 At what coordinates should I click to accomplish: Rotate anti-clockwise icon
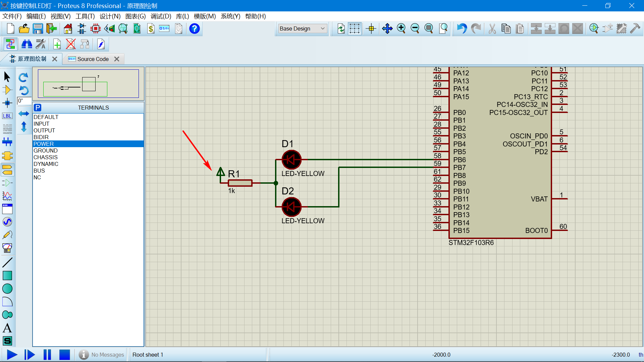point(23,90)
